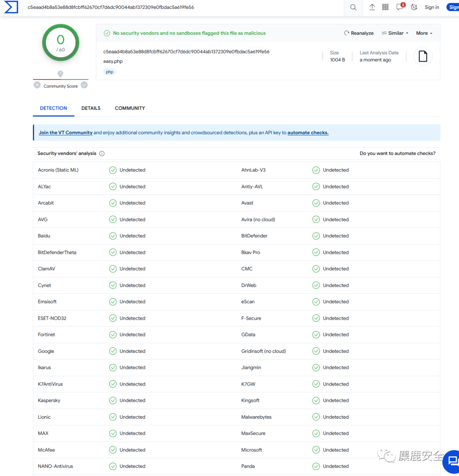The height and width of the screenshot is (476, 459).
Task: Switch to the COMMUNITY tab
Action: [x=130, y=108]
